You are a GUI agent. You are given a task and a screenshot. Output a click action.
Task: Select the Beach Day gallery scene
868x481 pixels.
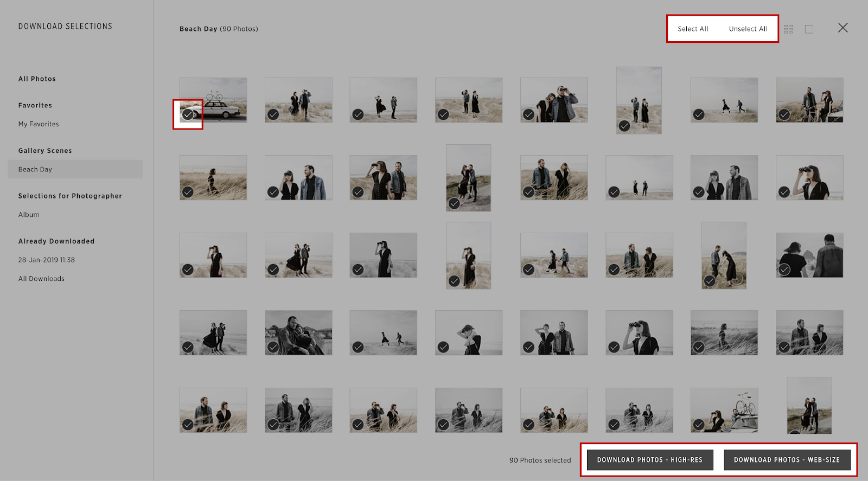pyautogui.click(x=75, y=169)
